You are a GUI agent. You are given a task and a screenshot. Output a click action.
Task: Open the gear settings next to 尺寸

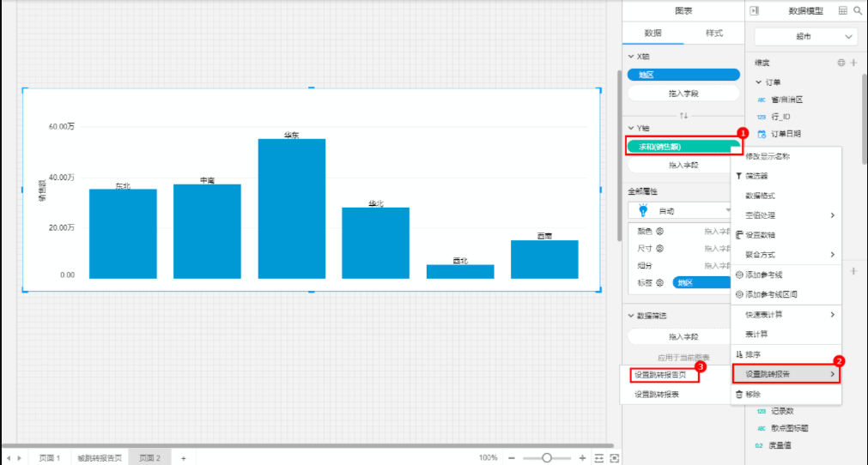pos(660,248)
